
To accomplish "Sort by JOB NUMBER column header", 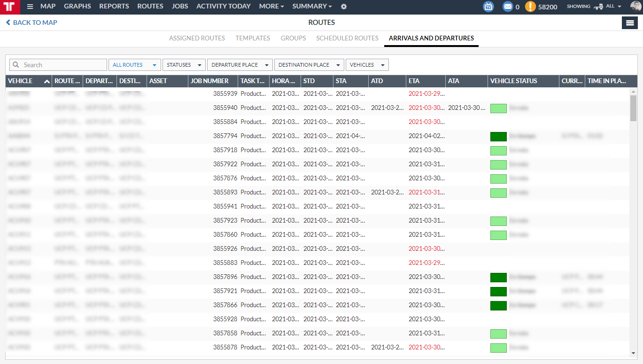I will pyautogui.click(x=213, y=81).
